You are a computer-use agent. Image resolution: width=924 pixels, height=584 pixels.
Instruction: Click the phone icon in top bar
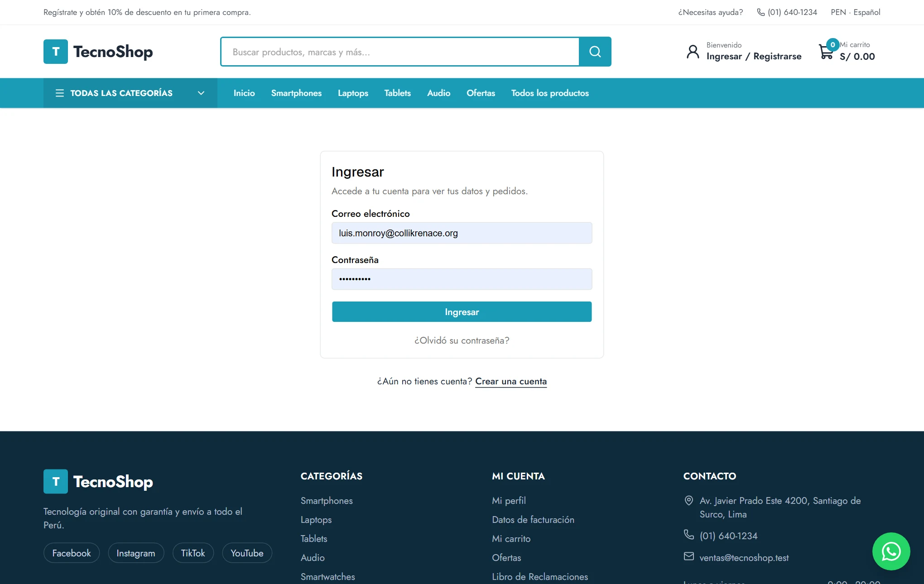pyautogui.click(x=761, y=12)
